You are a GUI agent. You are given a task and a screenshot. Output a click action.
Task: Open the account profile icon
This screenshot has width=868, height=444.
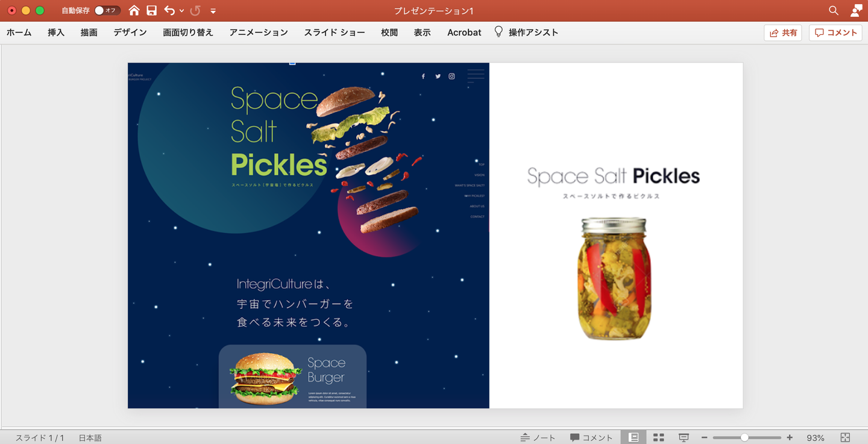pyautogui.click(x=856, y=10)
